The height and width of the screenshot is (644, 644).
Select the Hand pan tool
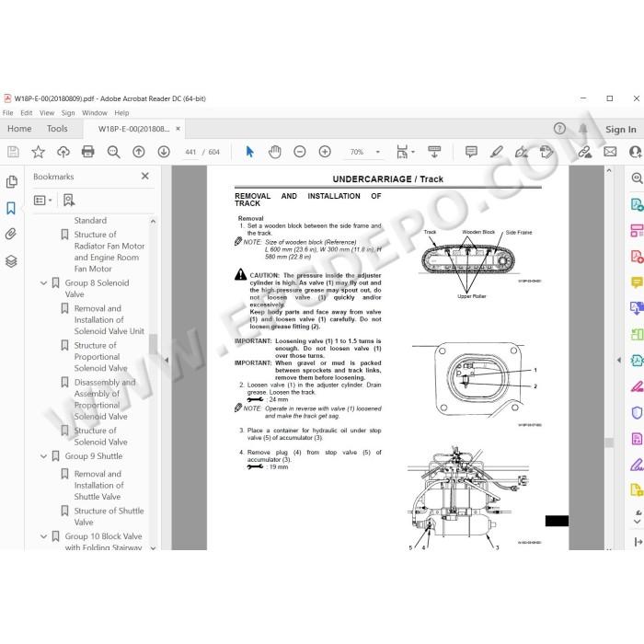tap(274, 152)
